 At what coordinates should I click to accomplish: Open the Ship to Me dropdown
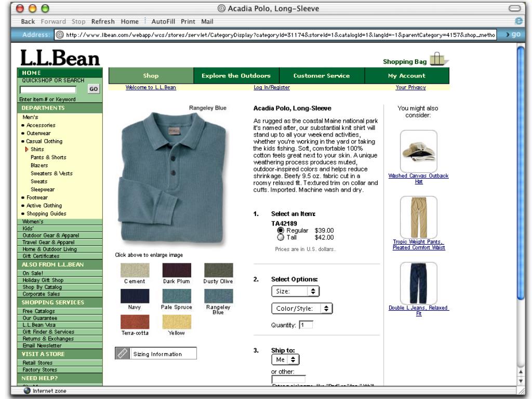tap(285, 360)
